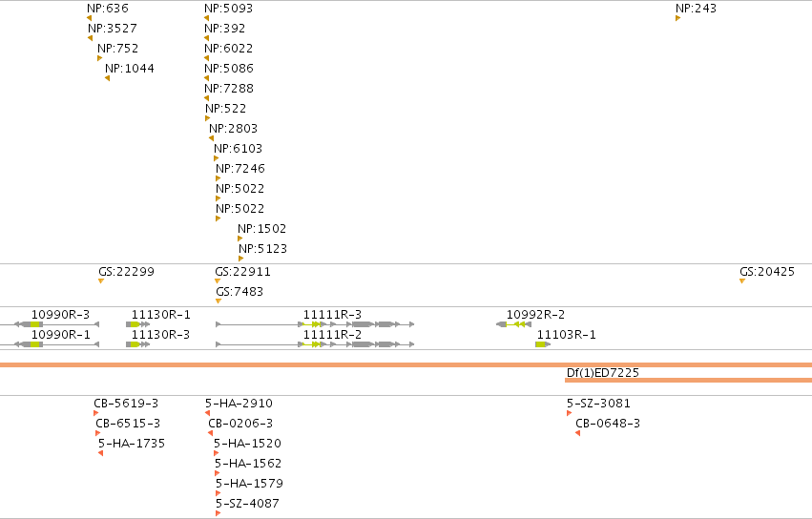Open the NP:522 feature label
The width and height of the screenshot is (812, 519).
click(x=226, y=109)
